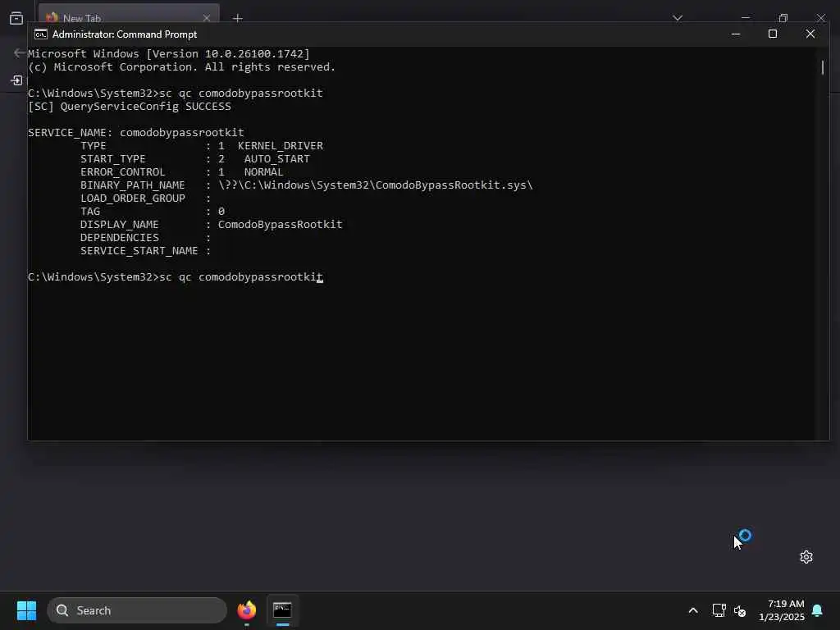The image size is (840, 630).
Task: Select the Command Prompt taskbar icon
Action: pos(282,610)
